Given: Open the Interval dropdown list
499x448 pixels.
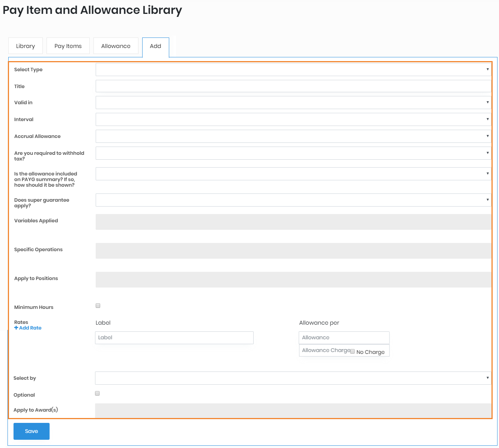Looking at the screenshot, I should [293, 119].
